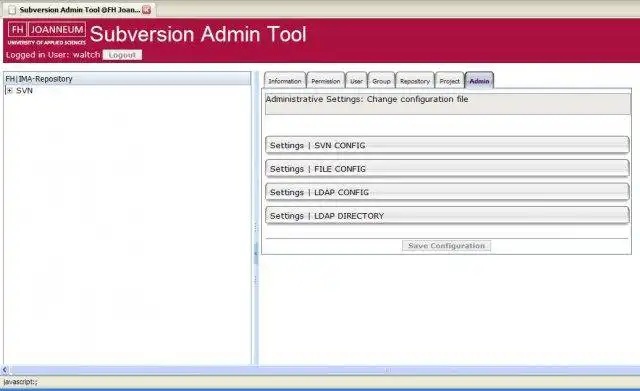This screenshot has height=391, width=640.
Task: Click the Administrative Settings heading text
Action: pos(367,99)
